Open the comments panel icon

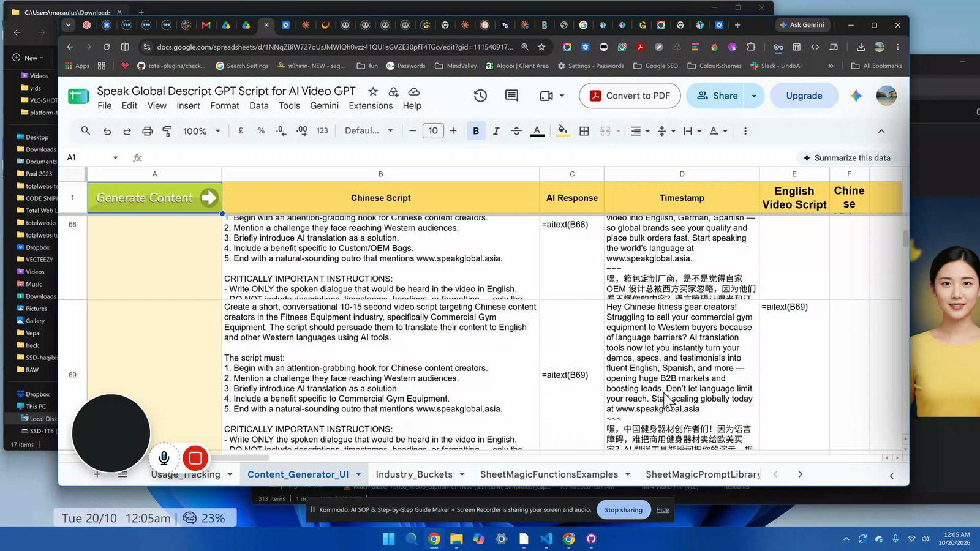(511, 96)
